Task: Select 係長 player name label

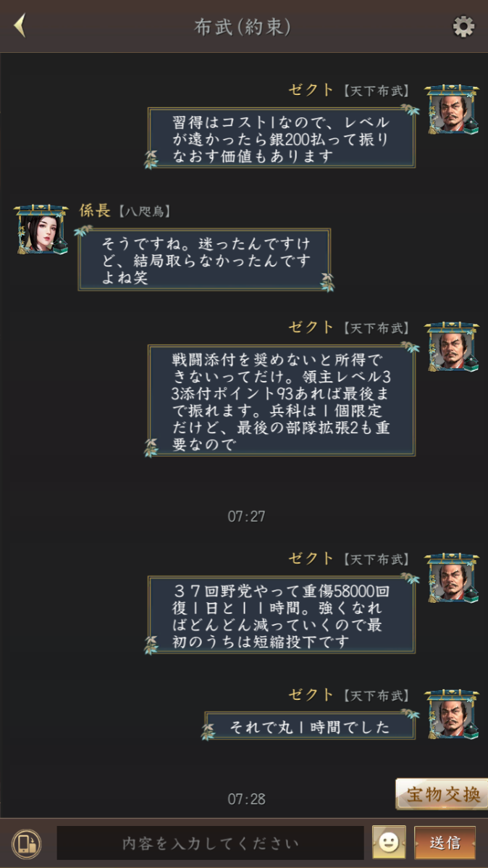Action: click(95, 210)
